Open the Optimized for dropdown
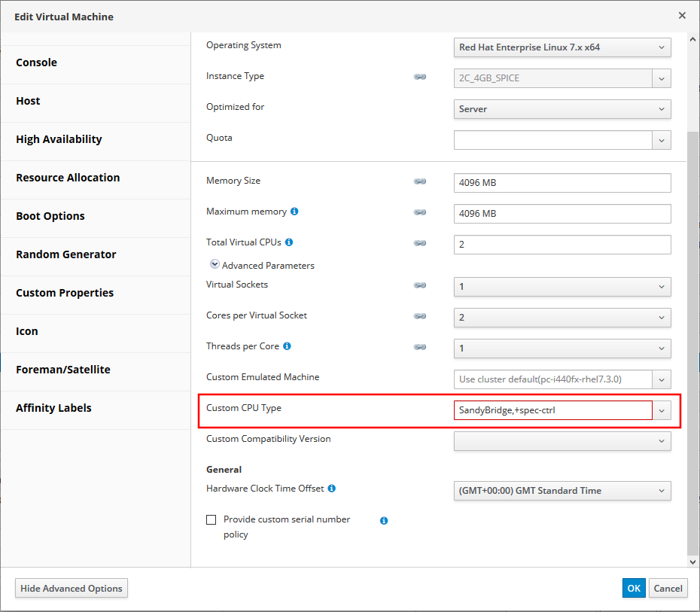 pyautogui.click(x=562, y=109)
